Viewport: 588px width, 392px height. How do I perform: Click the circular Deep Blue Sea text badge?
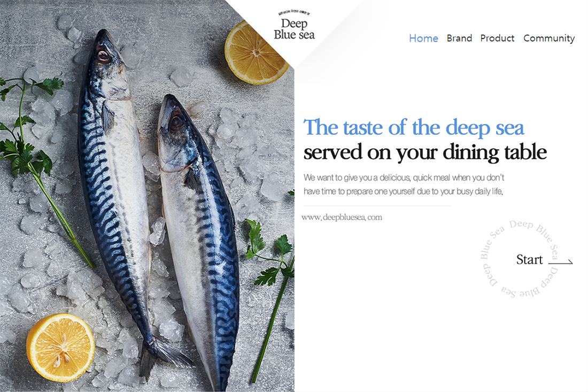tap(520, 259)
